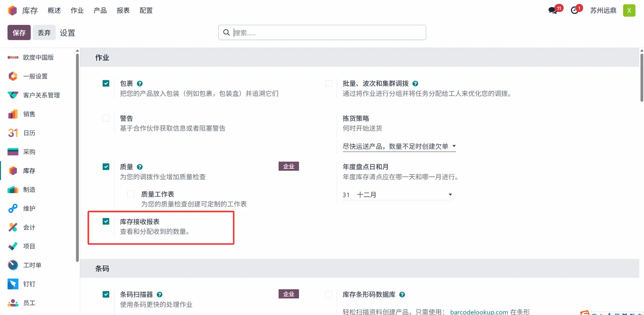
Task: Open the activities clock icon
Action: [x=575, y=10]
